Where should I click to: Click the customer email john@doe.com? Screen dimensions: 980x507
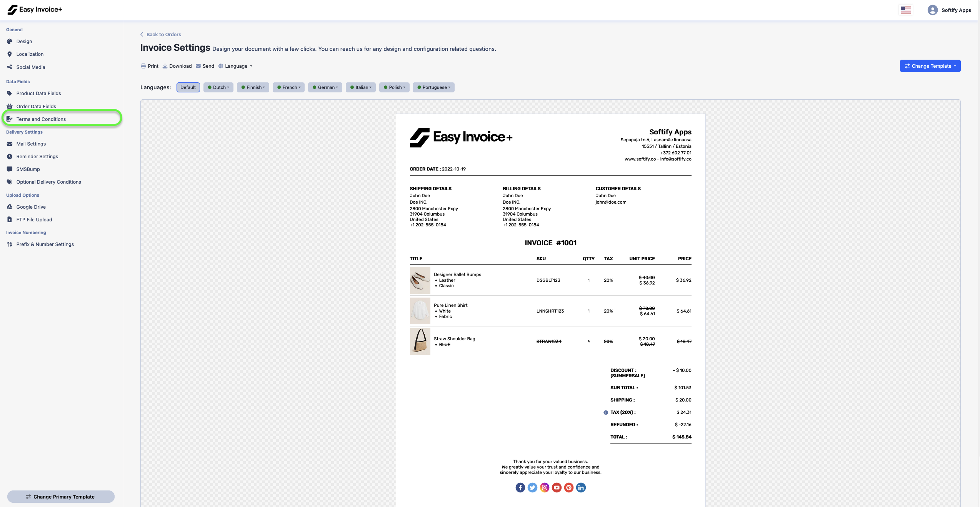pyautogui.click(x=611, y=202)
